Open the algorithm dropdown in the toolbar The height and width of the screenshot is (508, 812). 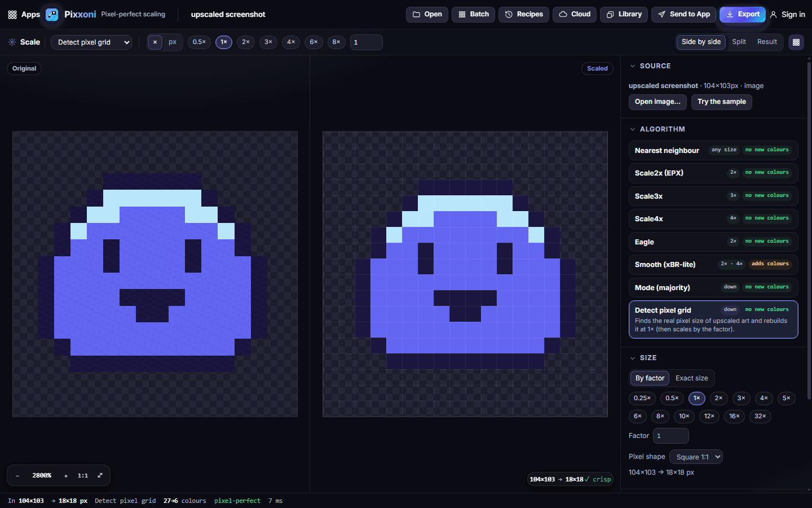pyautogui.click(x=91, y=42)
